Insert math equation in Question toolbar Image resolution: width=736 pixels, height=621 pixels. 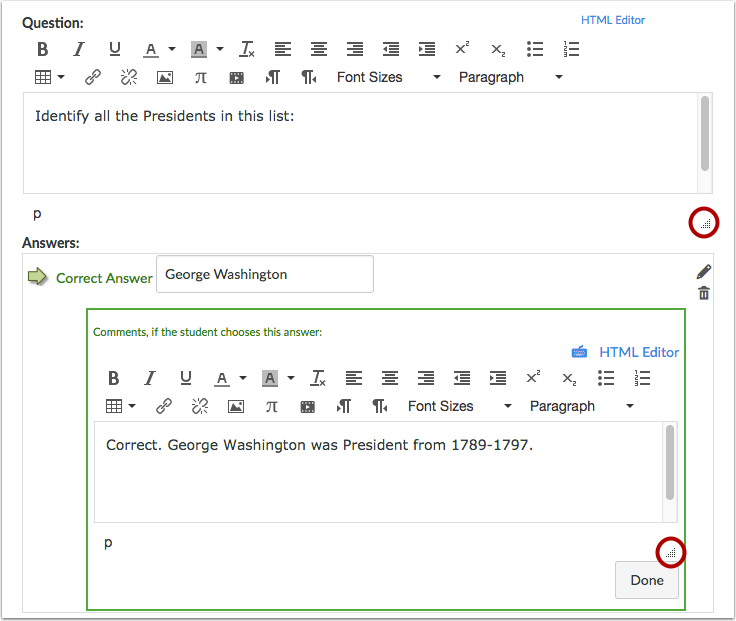pyautogui.click(x=201, y=77)
